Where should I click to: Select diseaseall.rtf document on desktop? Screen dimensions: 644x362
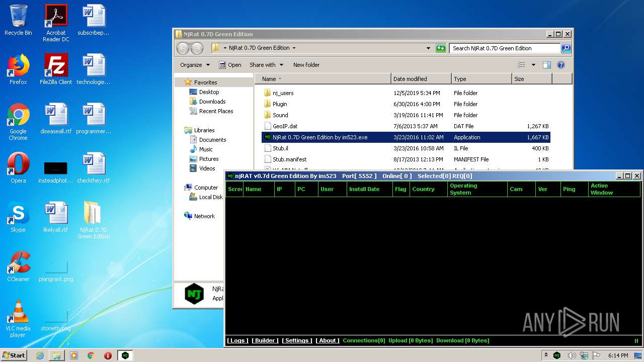(56, 119)
